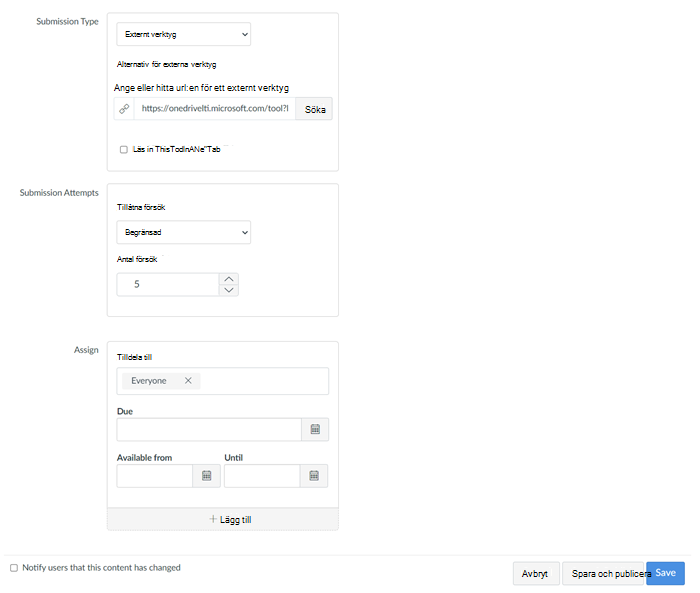
Task: Click the blue Save button
Action: [665, 573]
